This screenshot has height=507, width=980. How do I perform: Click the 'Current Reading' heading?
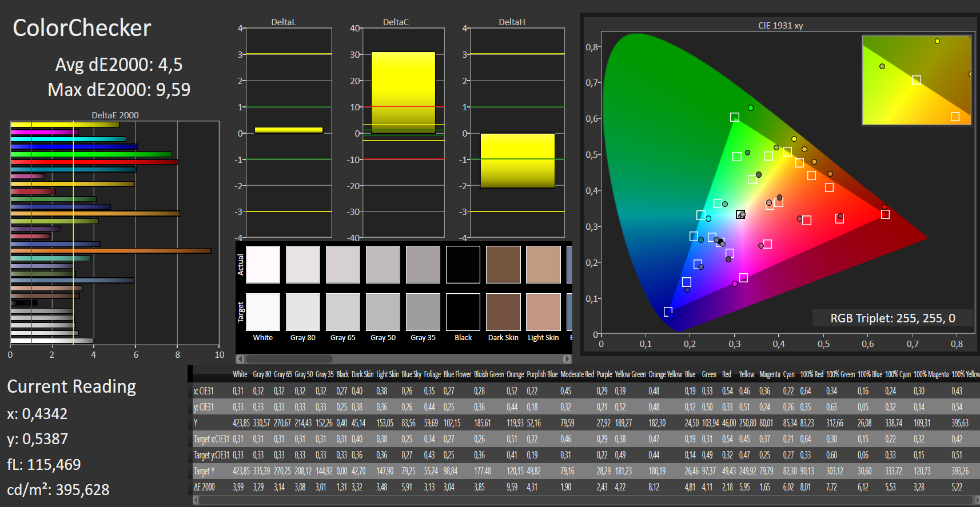tap(71, 387)
